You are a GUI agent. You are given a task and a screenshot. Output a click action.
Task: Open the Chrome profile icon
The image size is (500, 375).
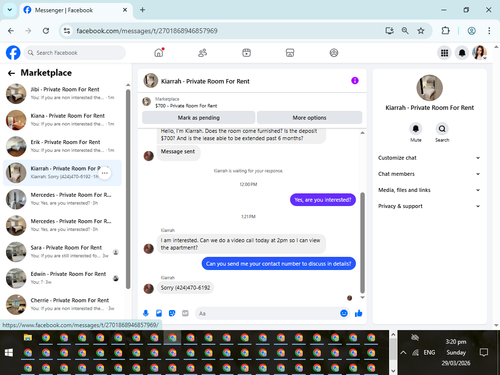click(471, 31)
